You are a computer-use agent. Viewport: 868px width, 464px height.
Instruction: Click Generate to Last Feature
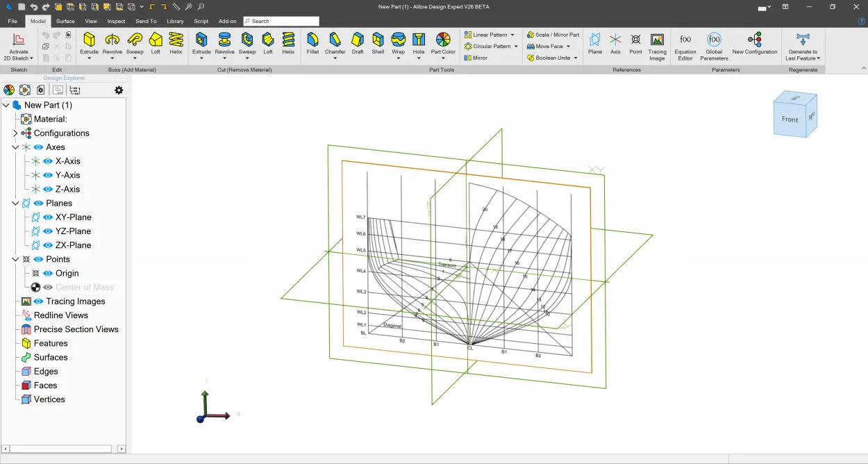click(x=803, y=46)
